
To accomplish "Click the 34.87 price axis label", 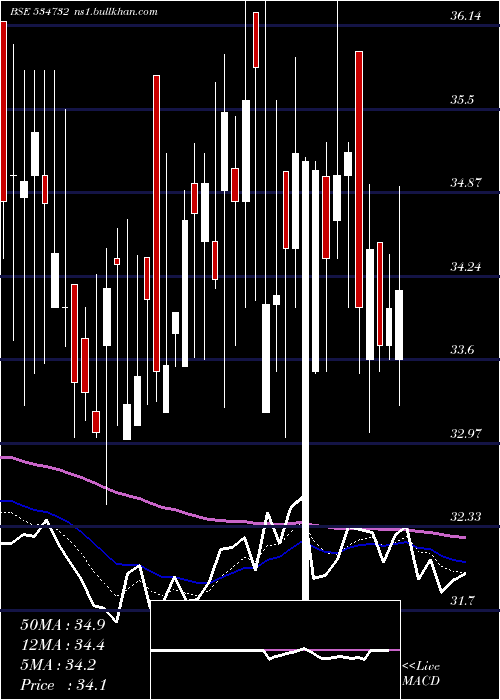I will pyautogui.click(x=466, y=183).
